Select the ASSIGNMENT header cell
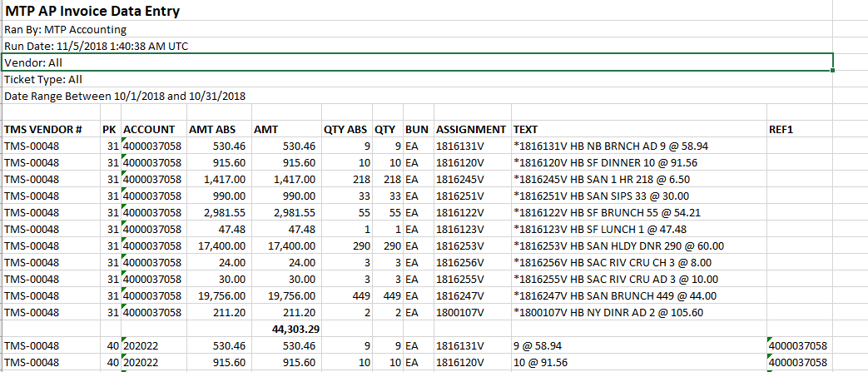Image resolution: width=868 pixels, height=372 pixels. [x=471, y=129]
